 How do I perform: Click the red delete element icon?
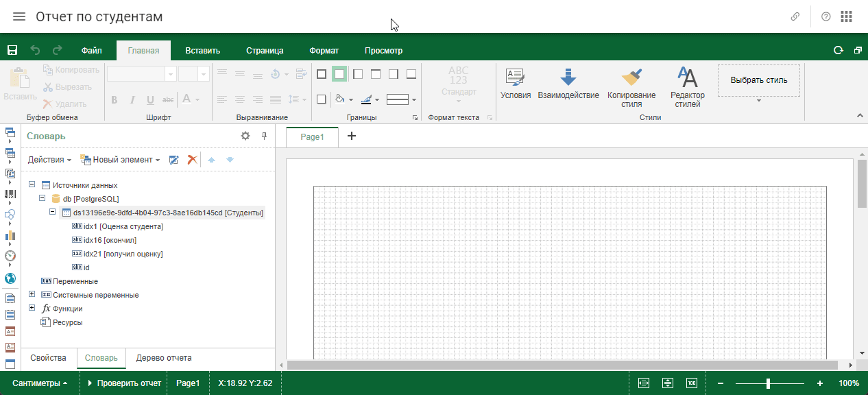192,159
